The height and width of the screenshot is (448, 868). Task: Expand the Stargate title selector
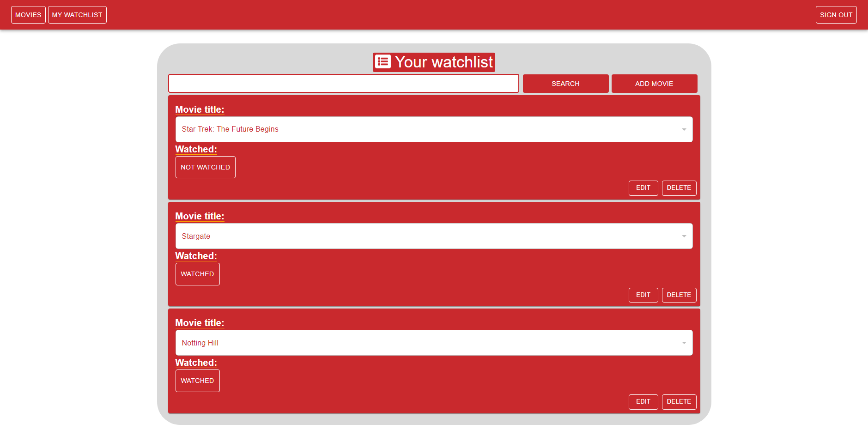pyautogui.click(x=684, y=236)
